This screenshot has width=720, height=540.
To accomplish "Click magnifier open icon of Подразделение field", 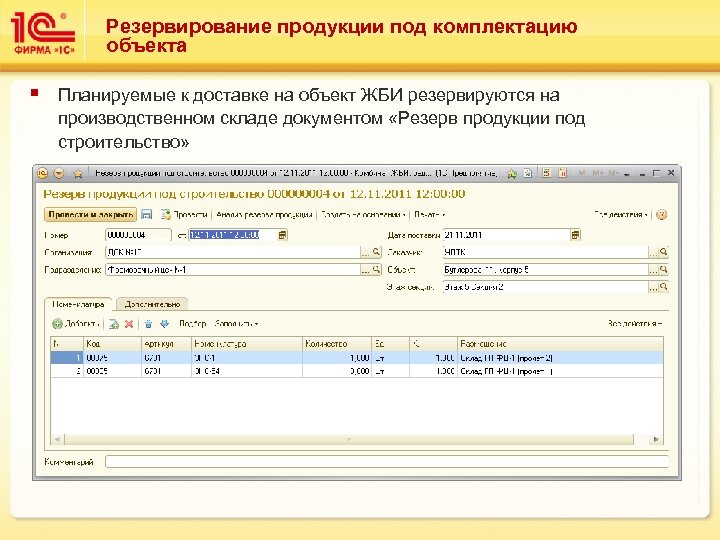I will coord(376,270).
